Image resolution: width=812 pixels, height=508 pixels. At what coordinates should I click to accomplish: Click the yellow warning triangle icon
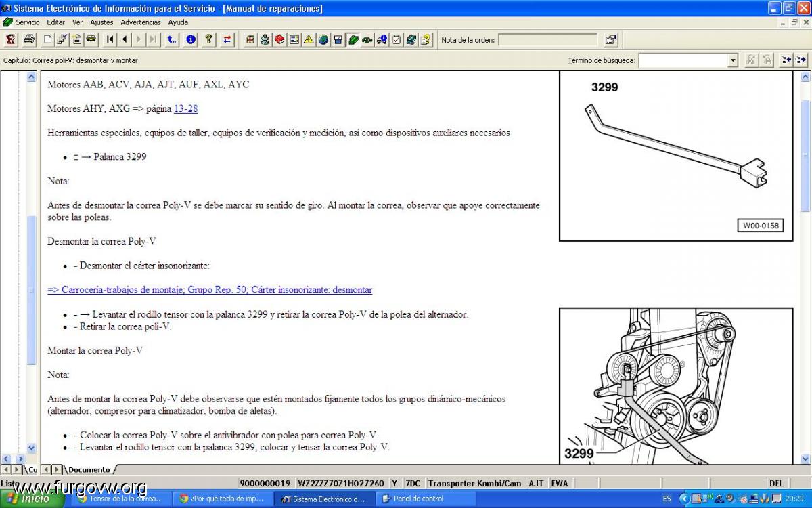[309, 39]
